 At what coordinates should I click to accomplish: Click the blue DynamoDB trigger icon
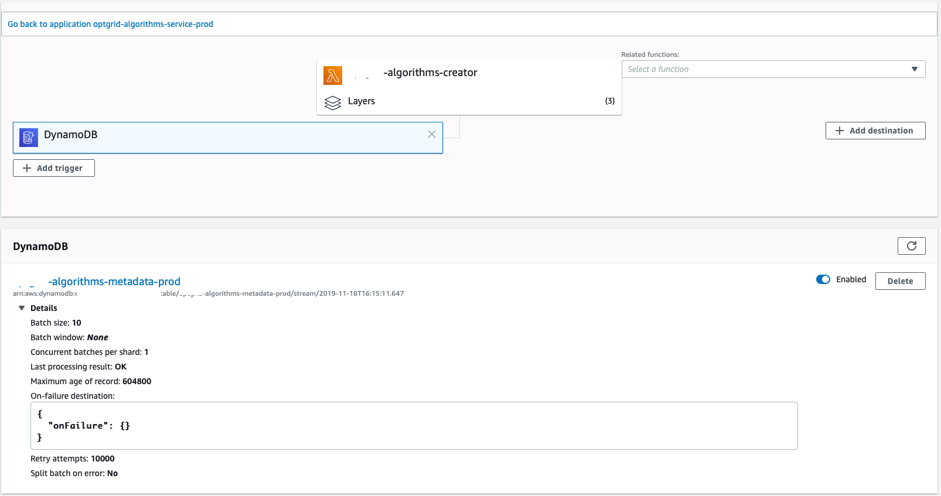29,136
